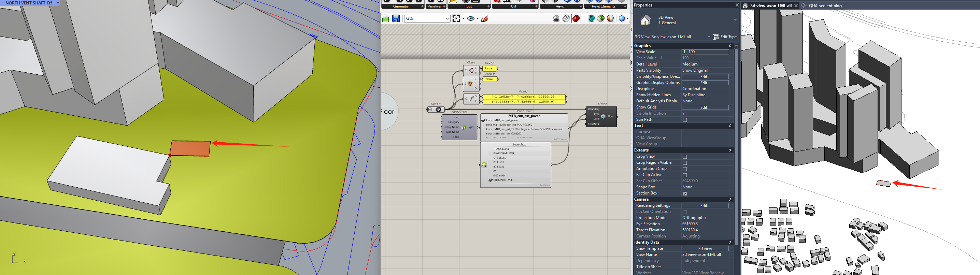The height and width of the screenshot is (275, 980).
Task: Collapse the Graphics properties section
Action: click(730, 46)
